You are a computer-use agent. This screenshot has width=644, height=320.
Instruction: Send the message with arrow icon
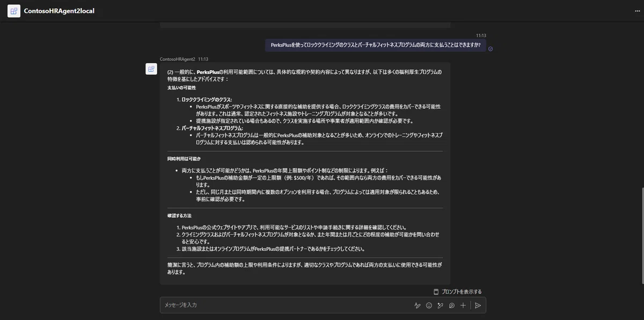[478, 305]
